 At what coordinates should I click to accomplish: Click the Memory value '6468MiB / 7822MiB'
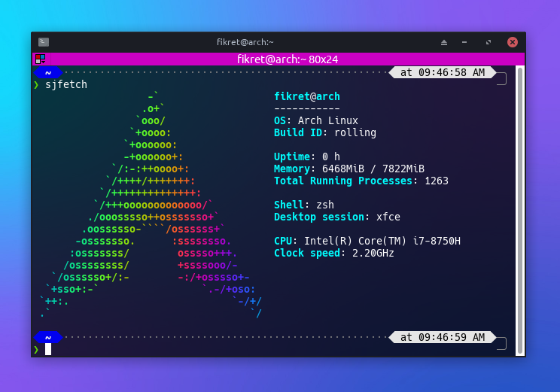point(373,169)
